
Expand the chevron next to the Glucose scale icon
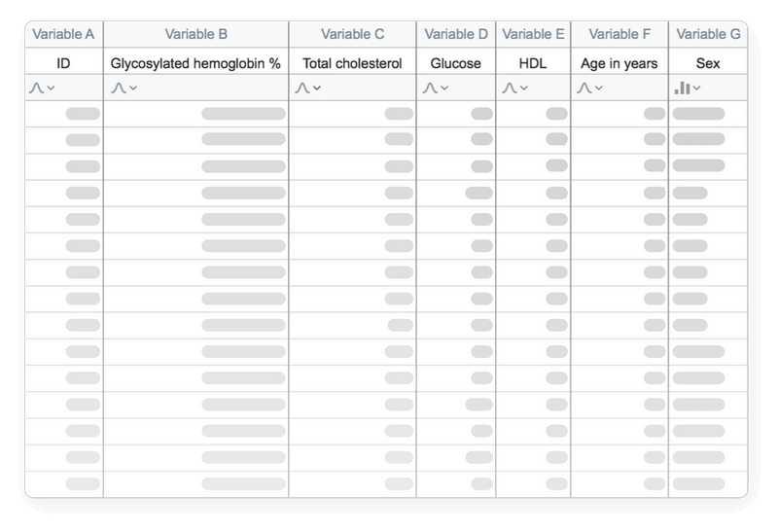pyautogui.click(x=443, y=89)
